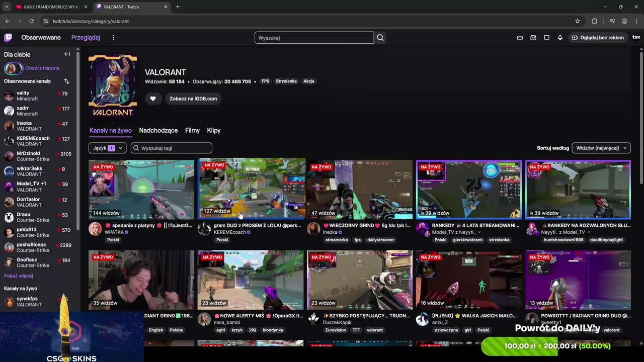Open the VALORANT game cover art

pyautogui.click(x=113, y=86)
